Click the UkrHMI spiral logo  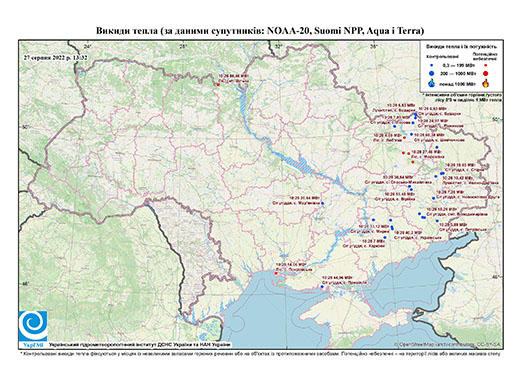pyautogui.click(x=33, y=326)
